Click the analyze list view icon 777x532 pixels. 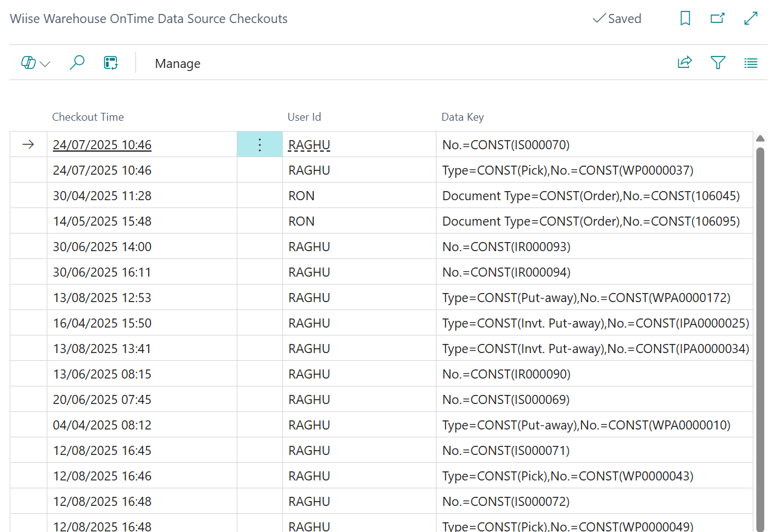point(110,62)
